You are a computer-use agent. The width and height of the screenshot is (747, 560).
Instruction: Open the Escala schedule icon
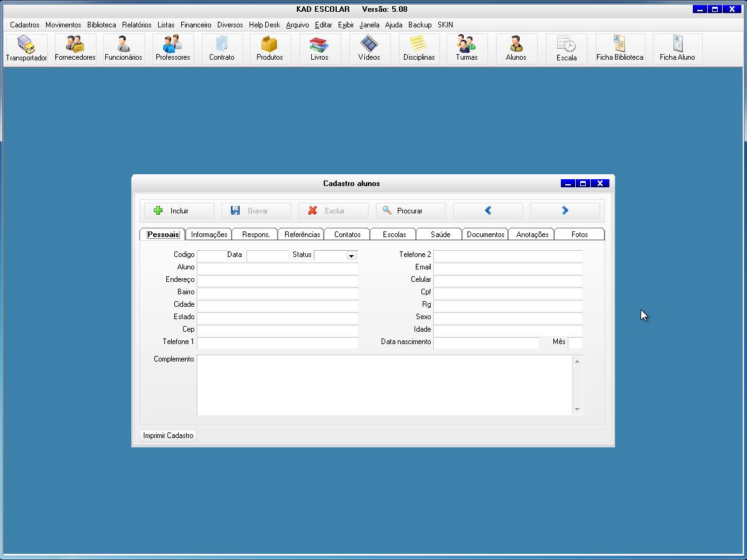[x=566, y=49]
